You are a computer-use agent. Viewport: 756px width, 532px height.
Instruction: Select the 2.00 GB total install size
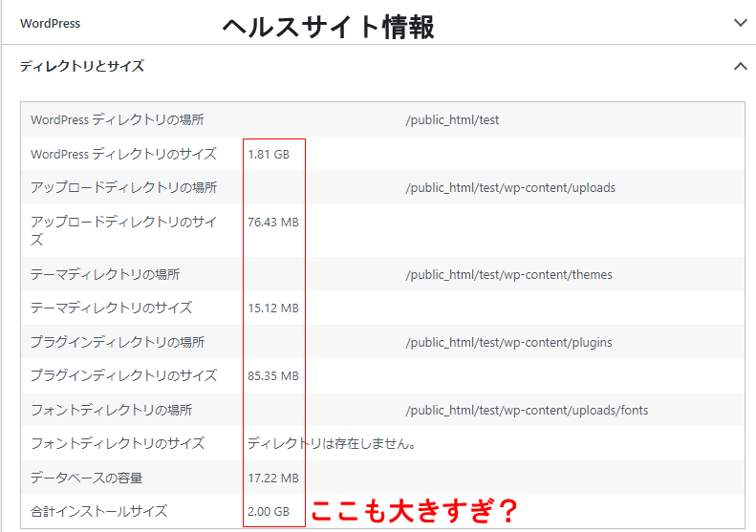click(269, 511)
